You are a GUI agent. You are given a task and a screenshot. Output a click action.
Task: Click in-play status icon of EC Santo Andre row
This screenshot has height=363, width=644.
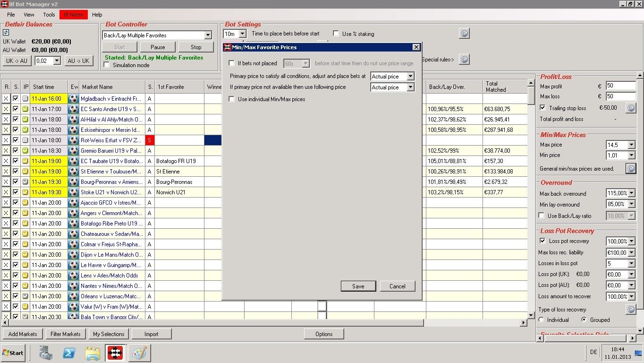click(25, 109)
